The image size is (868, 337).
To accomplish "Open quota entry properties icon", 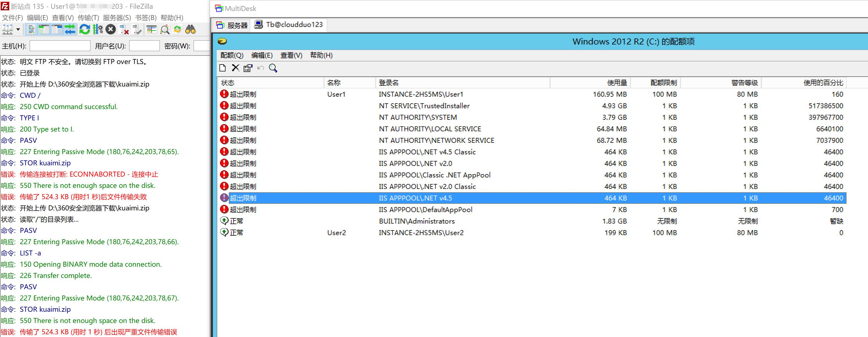I will pos(248,68).
